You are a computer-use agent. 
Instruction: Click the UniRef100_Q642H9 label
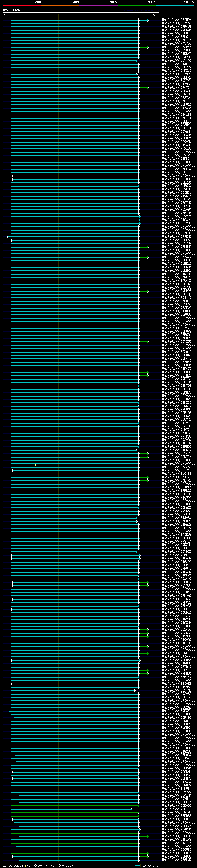click(177, 57)
